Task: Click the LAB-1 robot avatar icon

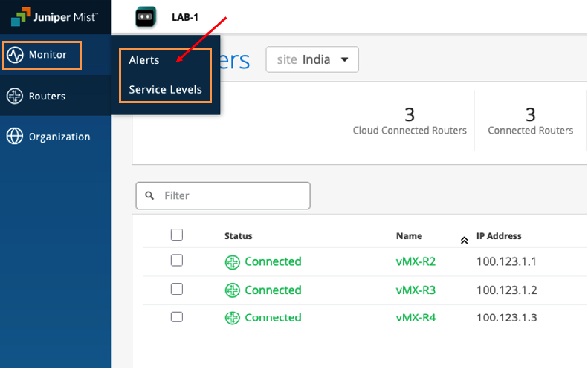Action: 145,16
